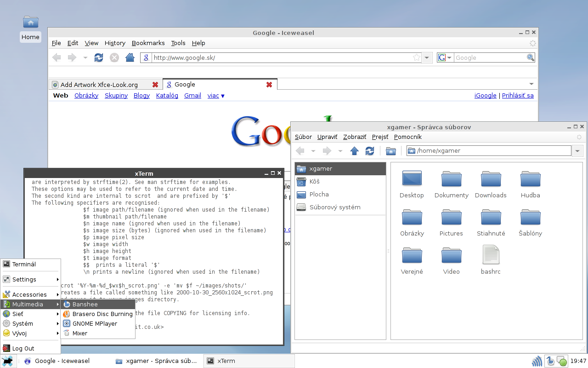Open home folder in file manager toolbar
The height and width of the screenshot is (368, 588).
(390, 151)
